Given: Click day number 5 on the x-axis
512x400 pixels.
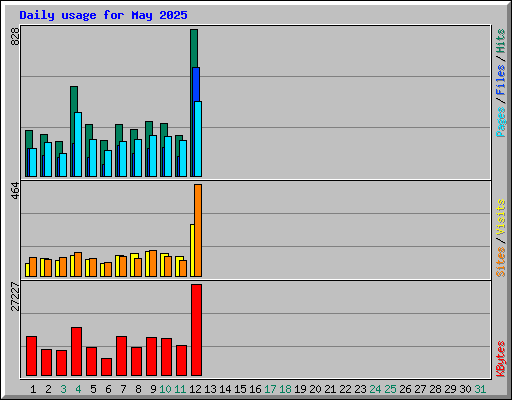Looking at the screenshot, I should point(93,389).
